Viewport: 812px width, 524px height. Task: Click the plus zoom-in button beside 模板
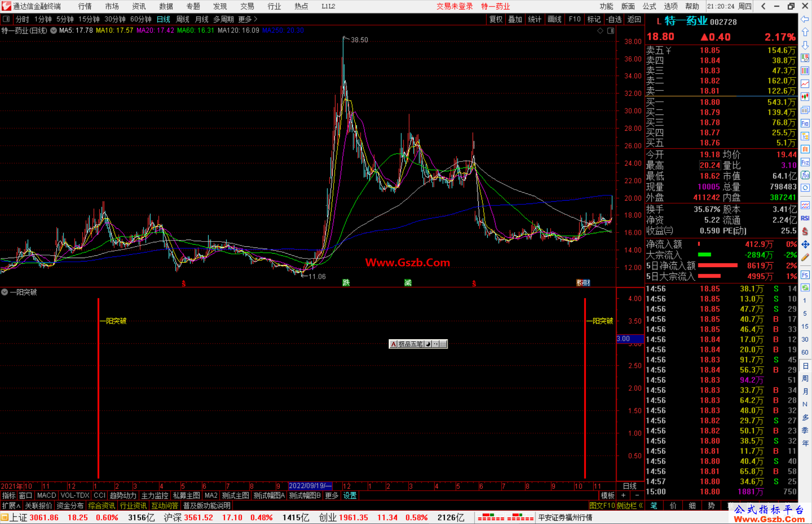click(x=624, y=495)
